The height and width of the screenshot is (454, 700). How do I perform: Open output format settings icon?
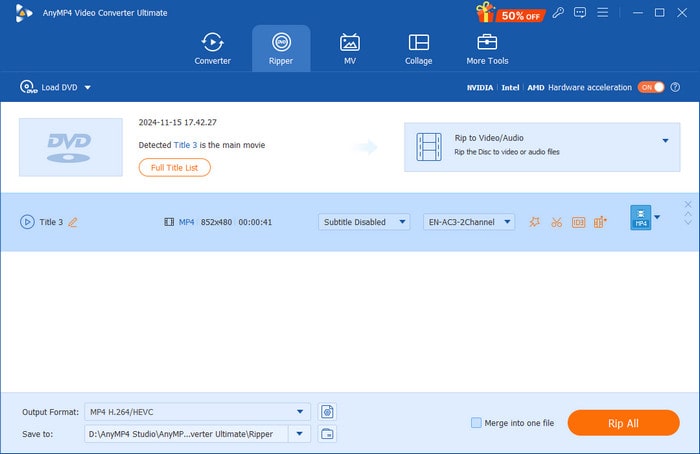click(327, 411)
